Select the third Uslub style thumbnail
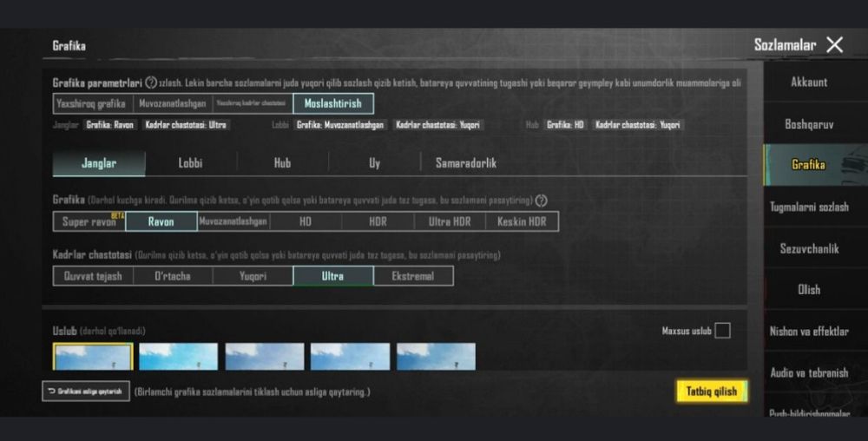Screen dimensions: 868x441 pos(265,356)
